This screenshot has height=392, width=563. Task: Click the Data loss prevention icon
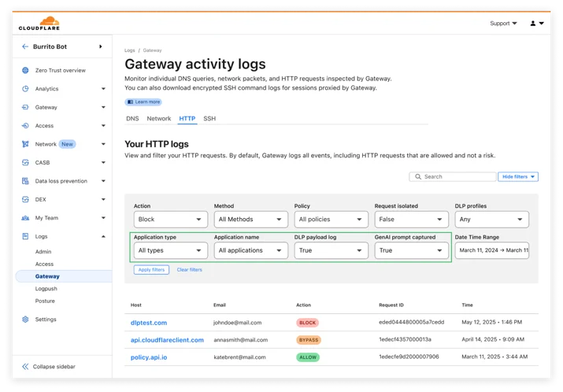(25, 181)
